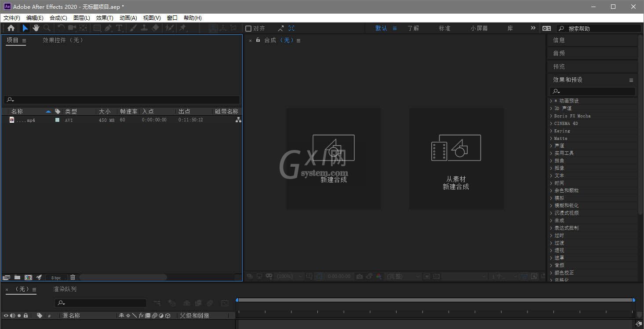Enable the 对齐 snapping checkbox
Screen dimensions: 644x329
tap(248, 29)
